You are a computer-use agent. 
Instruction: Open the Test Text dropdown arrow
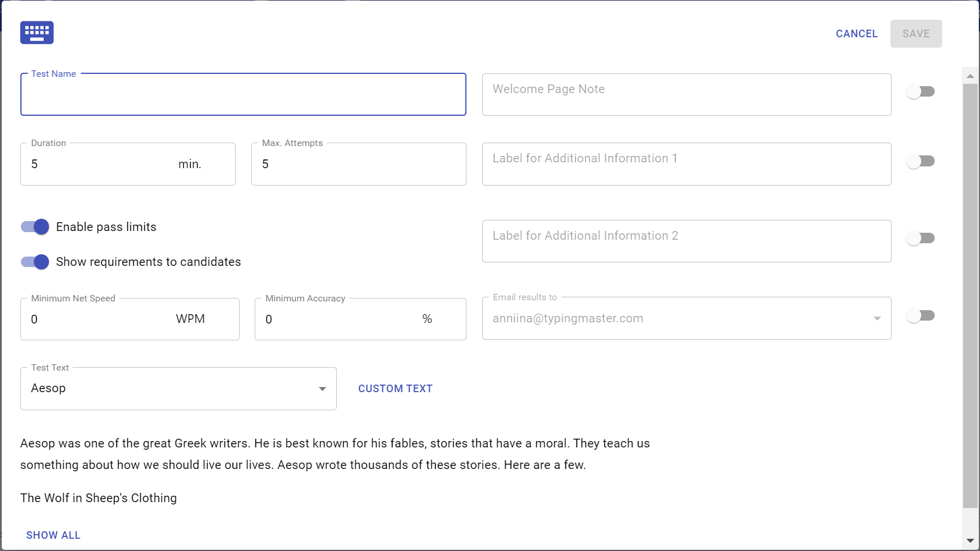click(322, 389)
